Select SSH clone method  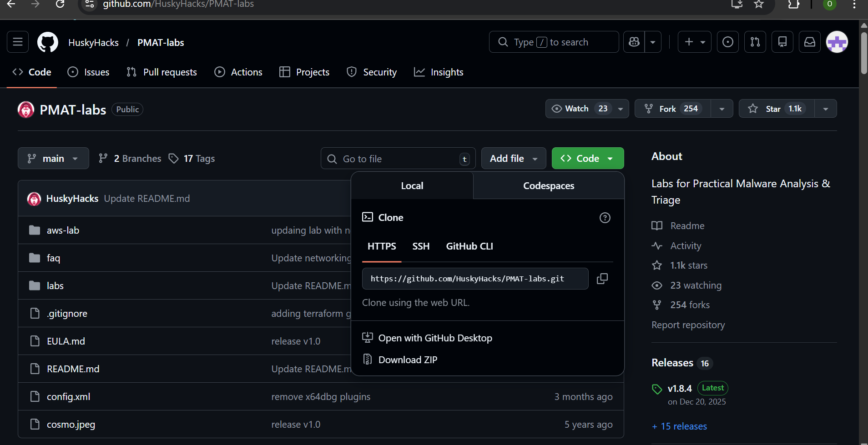coord(421,246)
